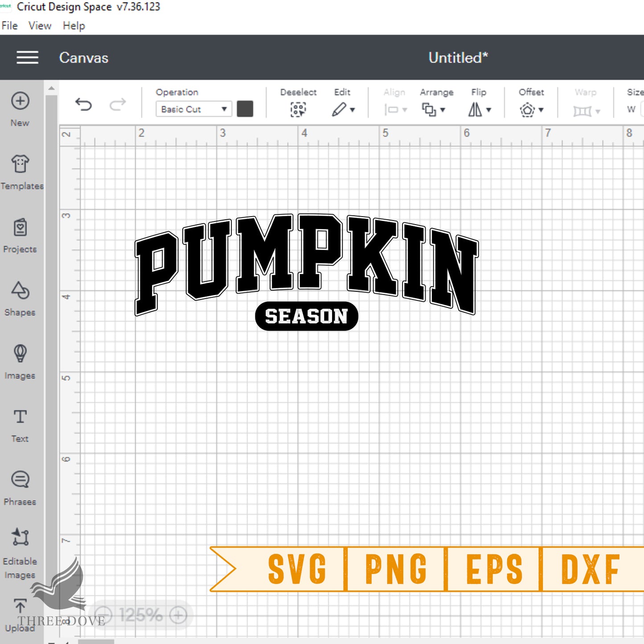Click the Align icon

391,109
